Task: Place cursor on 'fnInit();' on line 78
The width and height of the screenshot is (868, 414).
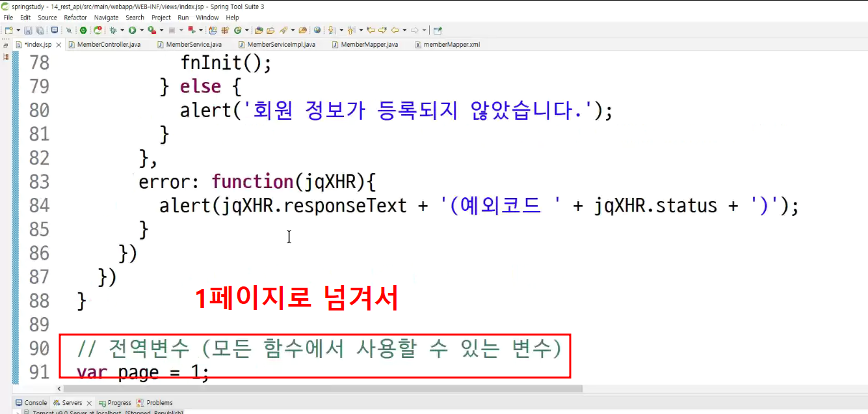Action: click(225, 63)
